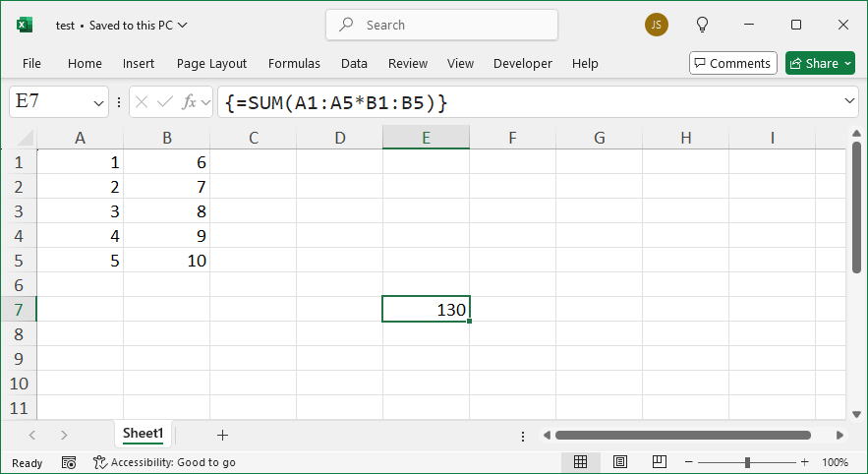Click the formula bar text
The width and height of the screenshot is (868, 474).
point(336,103)
